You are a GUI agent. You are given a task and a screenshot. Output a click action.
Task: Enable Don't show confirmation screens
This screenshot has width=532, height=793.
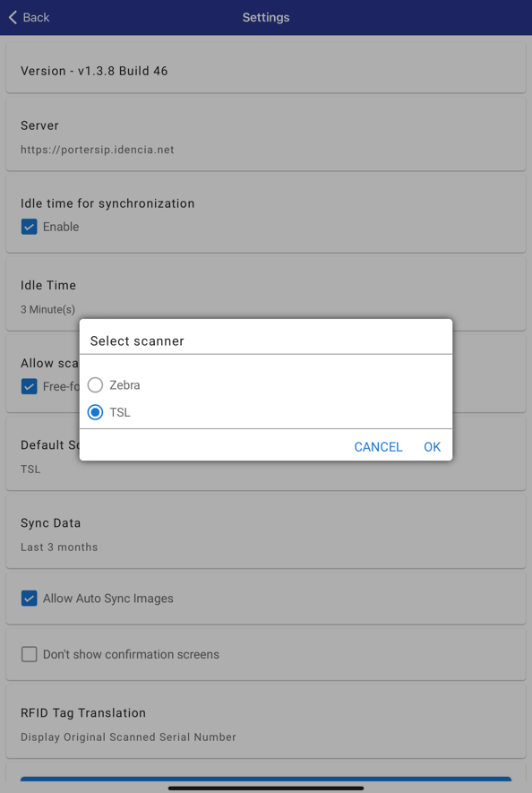(28, 654)
